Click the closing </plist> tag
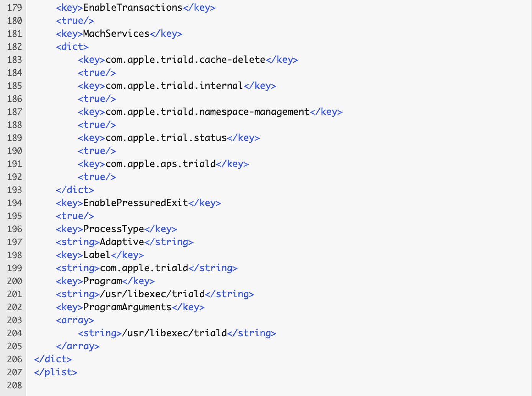The image size is (532, 396). (56, 372)
